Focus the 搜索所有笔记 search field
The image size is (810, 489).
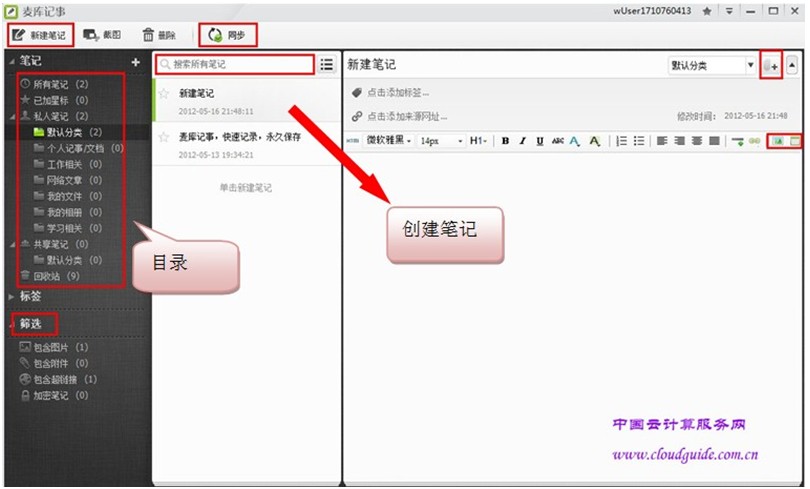pos(235,64)
